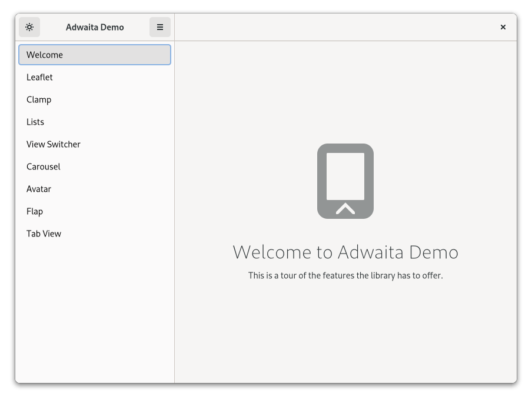Viewport: 532px width, 400px height.
Task: Close the Adwaita Demo window
Action: click(503, 27)
